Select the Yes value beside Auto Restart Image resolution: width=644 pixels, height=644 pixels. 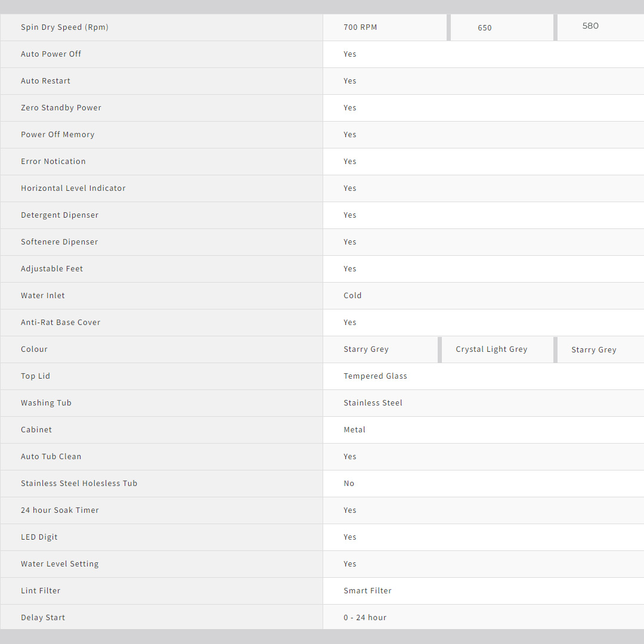[349, 81]
